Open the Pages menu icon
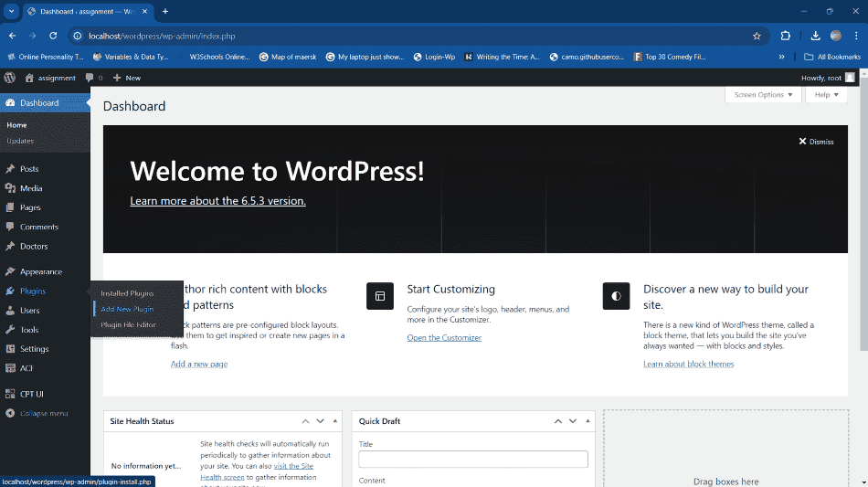 [x=10, y=207]
